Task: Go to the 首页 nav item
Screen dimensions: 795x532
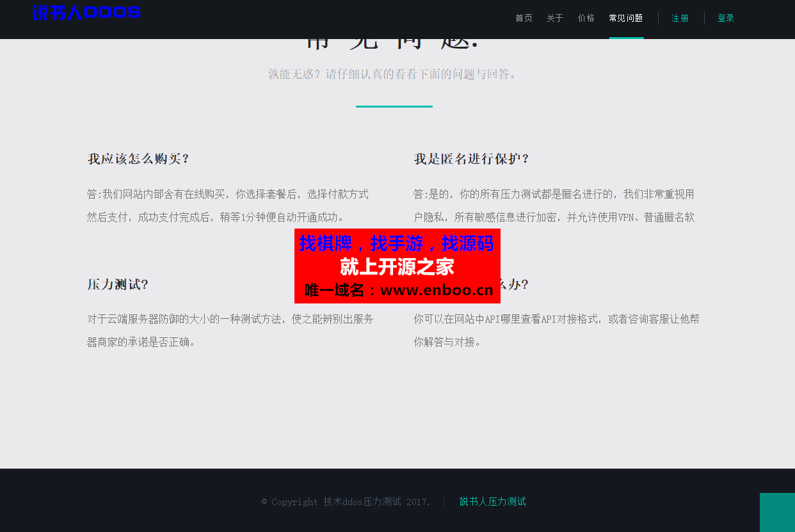Action: tap(524, 18)
